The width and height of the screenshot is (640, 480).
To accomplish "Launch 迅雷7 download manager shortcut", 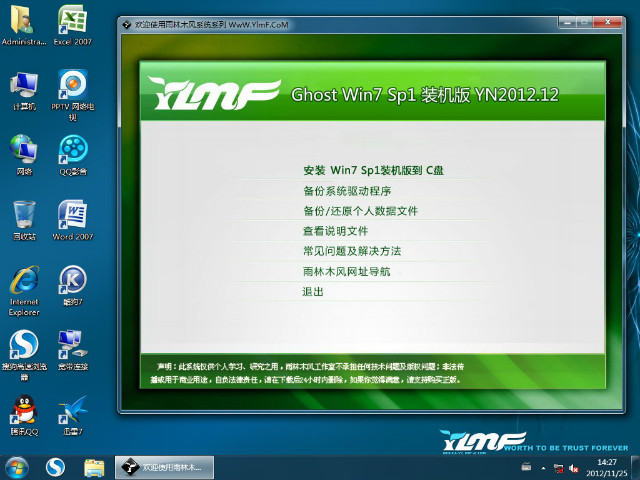I will pos(73,415).
